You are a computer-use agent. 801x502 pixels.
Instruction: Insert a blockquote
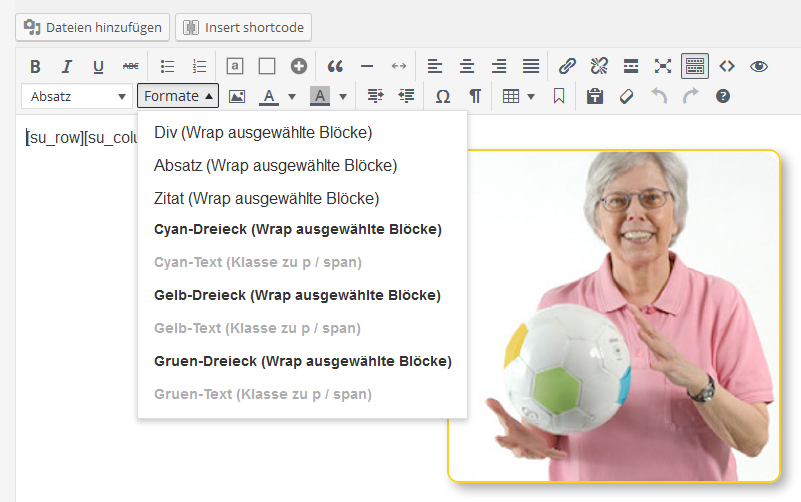[335, 67]
